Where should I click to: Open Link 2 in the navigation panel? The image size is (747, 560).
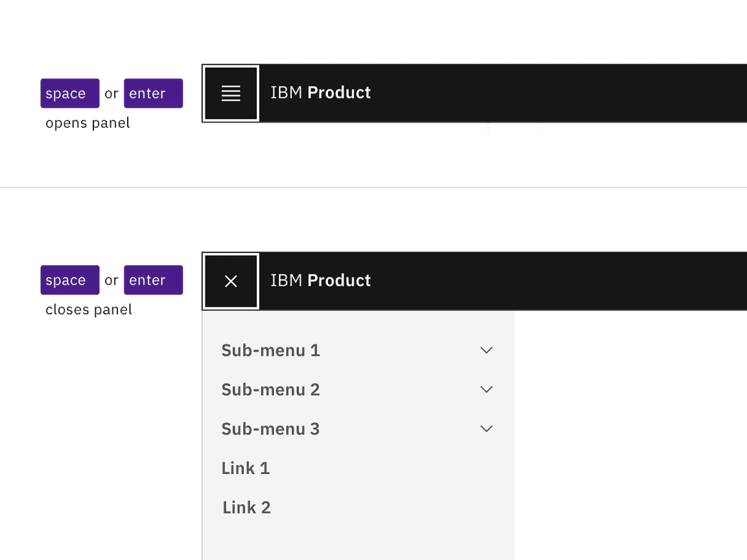pyautogui.click(x=246, y=507)
